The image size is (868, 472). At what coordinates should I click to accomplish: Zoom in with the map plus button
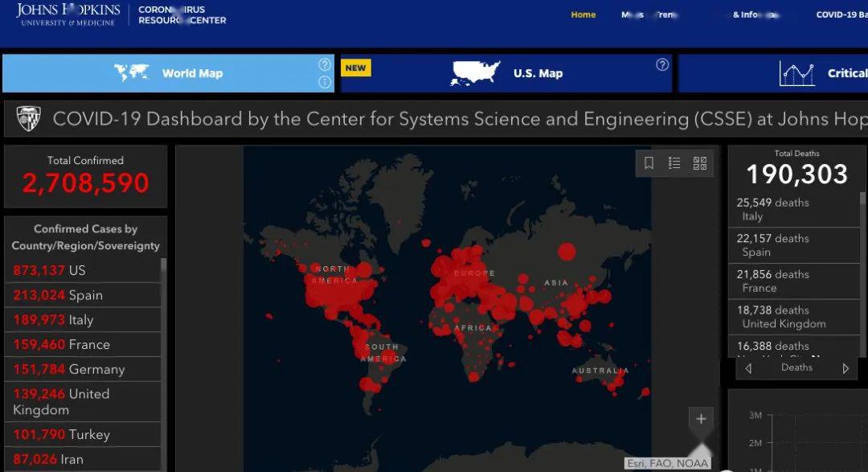pos(701,419)
